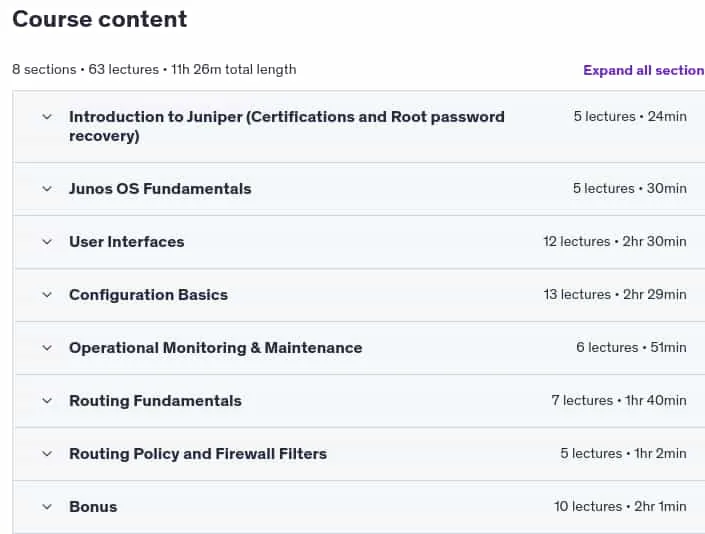Viewport: 705px width, 534px height.
Task: Expand the Bonus section chevron
Action: click(x=47, y=507)
